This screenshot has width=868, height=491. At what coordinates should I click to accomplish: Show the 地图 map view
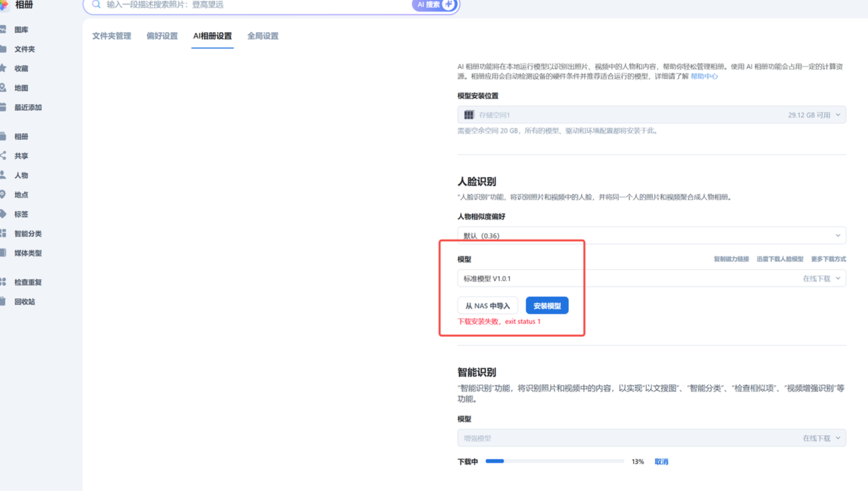coord(21,88)
